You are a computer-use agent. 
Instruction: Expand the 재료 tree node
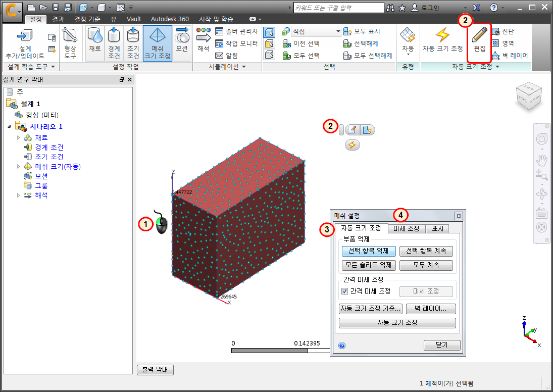(18, 137)
